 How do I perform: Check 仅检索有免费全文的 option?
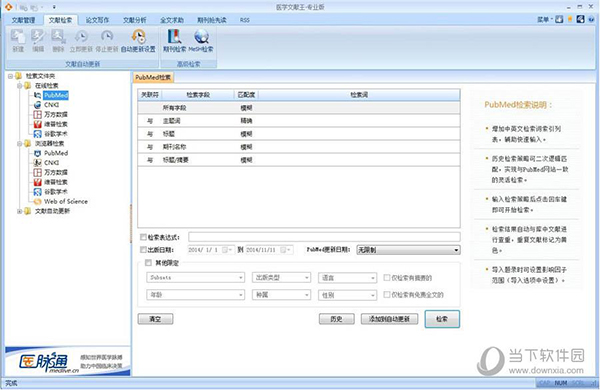click(x=387, y=295)
